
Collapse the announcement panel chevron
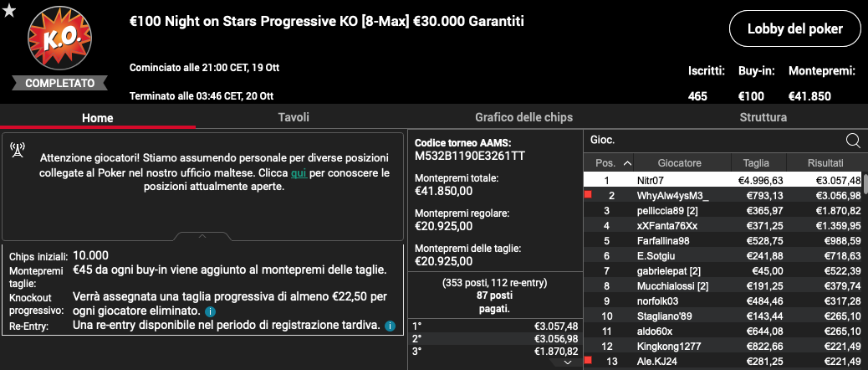point(202,236)
